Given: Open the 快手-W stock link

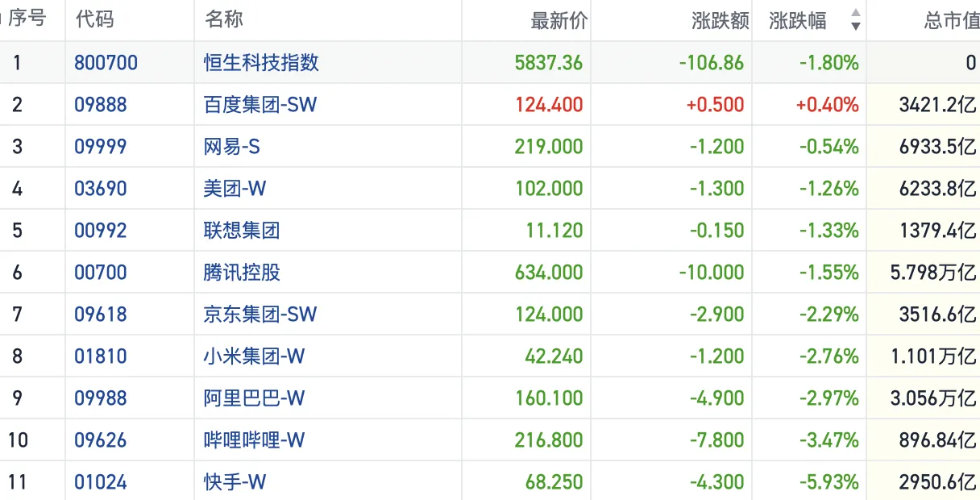Looking at the screenshot, I should (235, 482).
